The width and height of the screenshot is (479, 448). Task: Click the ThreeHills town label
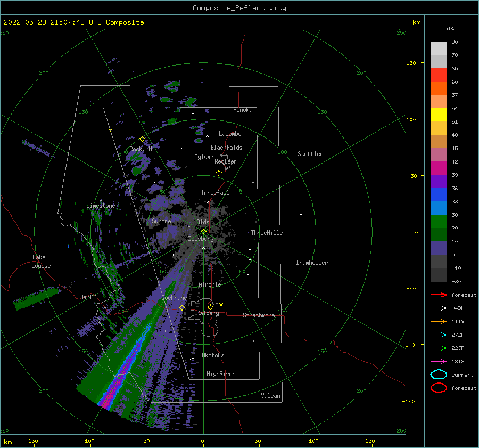click(x=267, y=233)
